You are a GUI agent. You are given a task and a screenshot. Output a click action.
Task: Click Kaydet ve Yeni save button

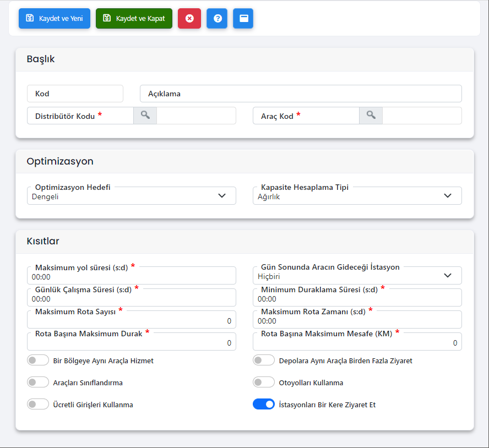[55, 18]
